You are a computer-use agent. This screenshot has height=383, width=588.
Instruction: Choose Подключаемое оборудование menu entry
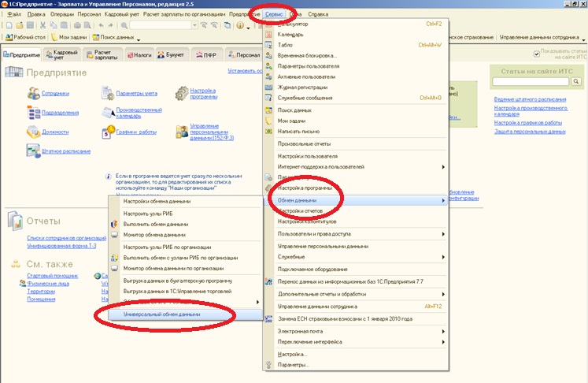click(356, 270)
